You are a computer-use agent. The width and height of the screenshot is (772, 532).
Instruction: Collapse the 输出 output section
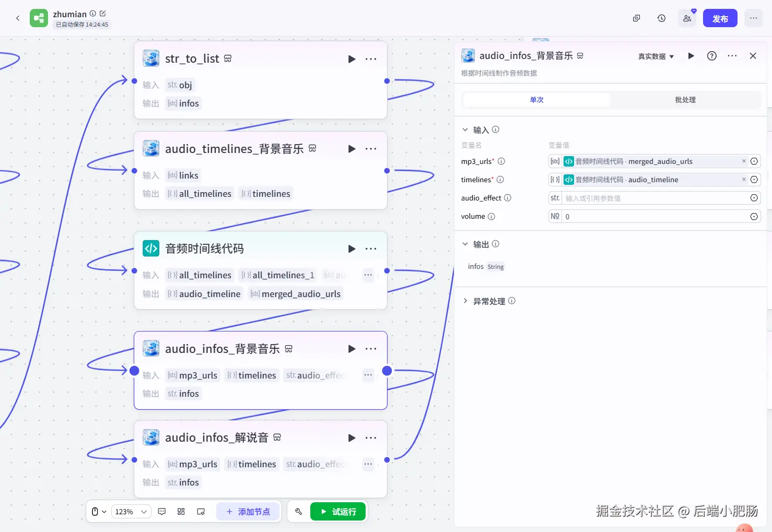coord(465,244)
